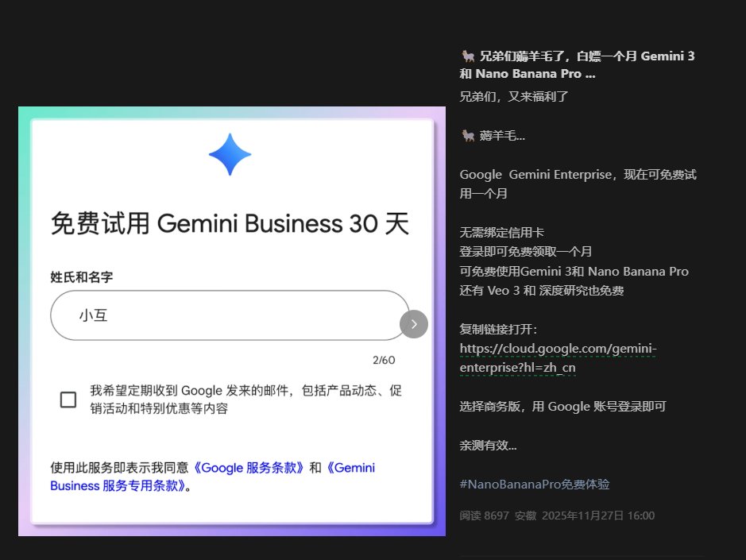Open the《Google 服务条款》link
The width and height of the screenshot is (746, 560).
(248, 468)
